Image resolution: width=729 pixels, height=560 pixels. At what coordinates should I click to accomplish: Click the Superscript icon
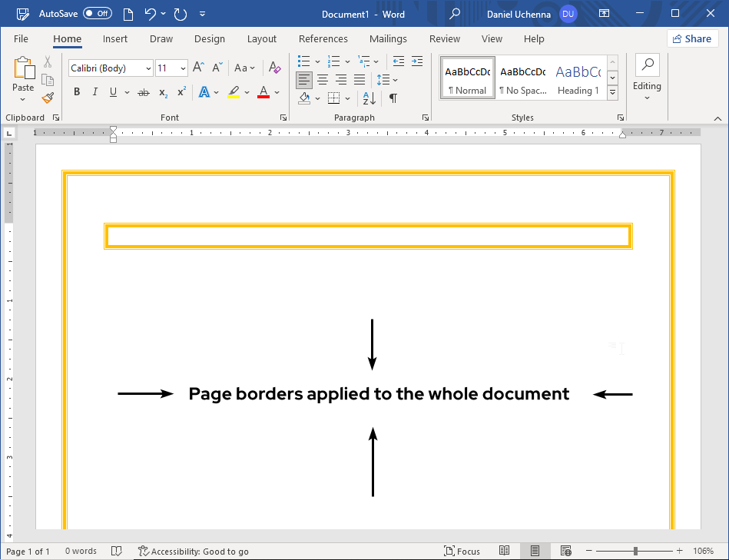point(181,91)
